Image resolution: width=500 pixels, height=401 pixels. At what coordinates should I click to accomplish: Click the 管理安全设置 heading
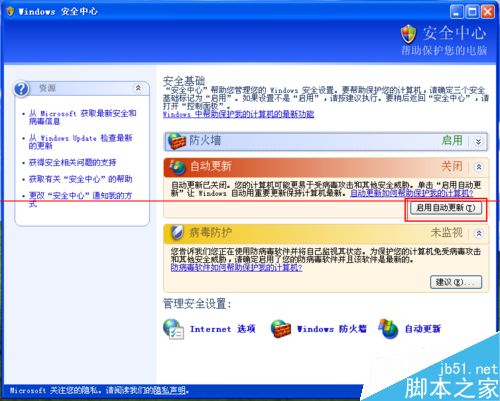197,304
